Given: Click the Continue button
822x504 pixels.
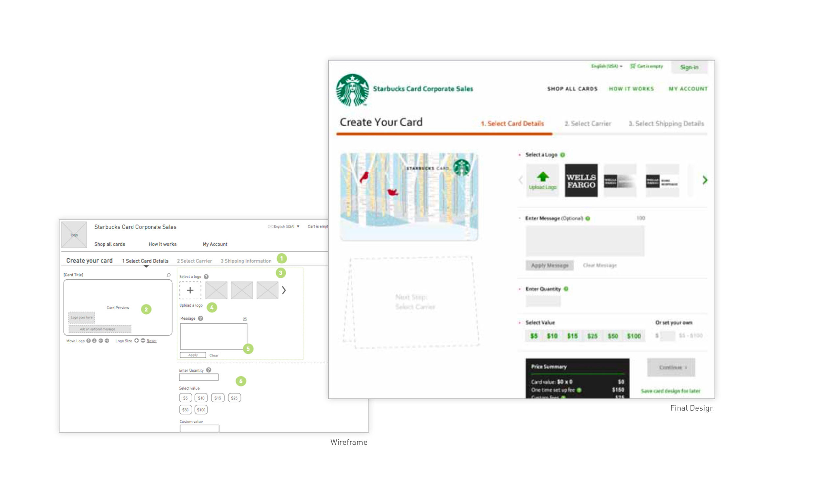Looking at the screenshot, I should [671, 367].
